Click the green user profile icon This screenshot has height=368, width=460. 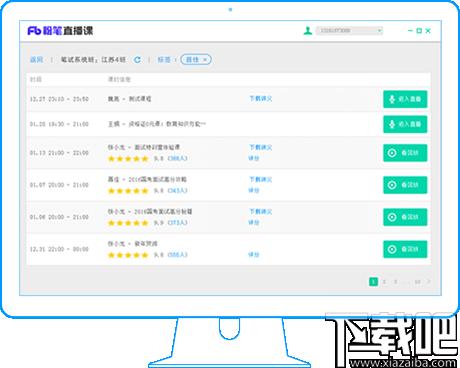[308, 31]
